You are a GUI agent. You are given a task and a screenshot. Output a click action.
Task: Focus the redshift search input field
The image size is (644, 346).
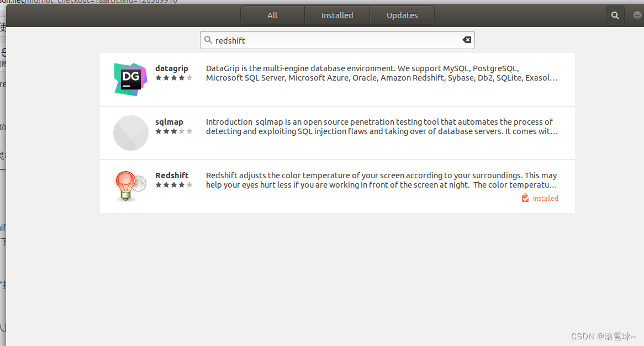(337, 40)
